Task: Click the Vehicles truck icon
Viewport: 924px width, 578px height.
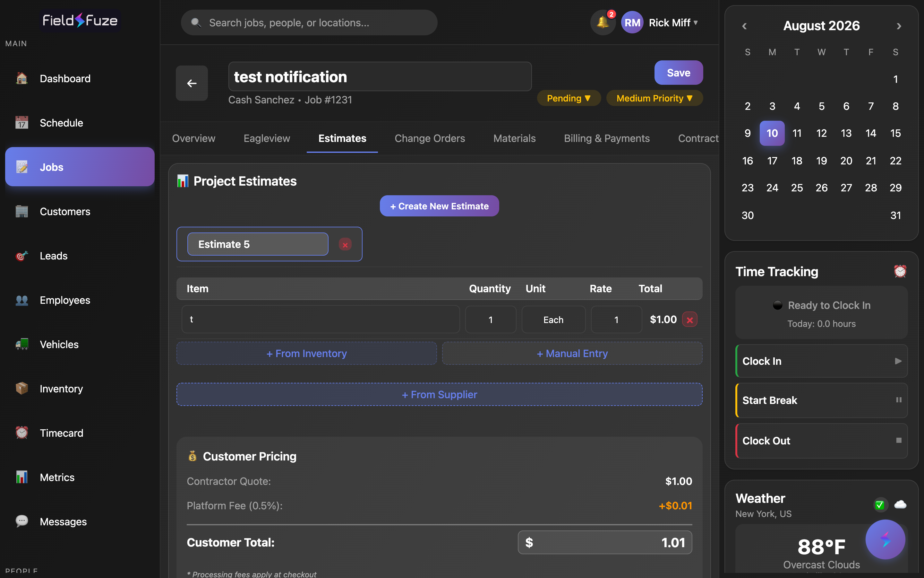Action: (22, 345)
